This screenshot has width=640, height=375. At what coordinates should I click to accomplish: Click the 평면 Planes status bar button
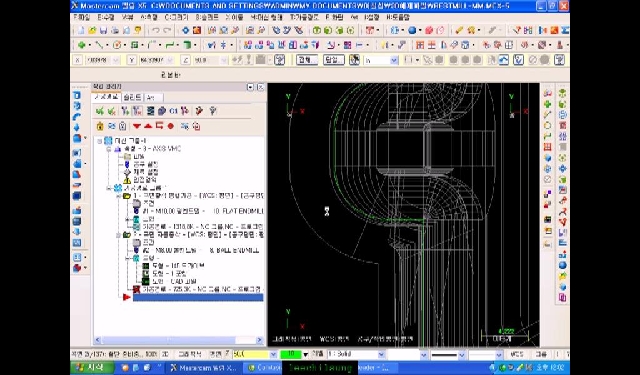click(x=215, y=354)
